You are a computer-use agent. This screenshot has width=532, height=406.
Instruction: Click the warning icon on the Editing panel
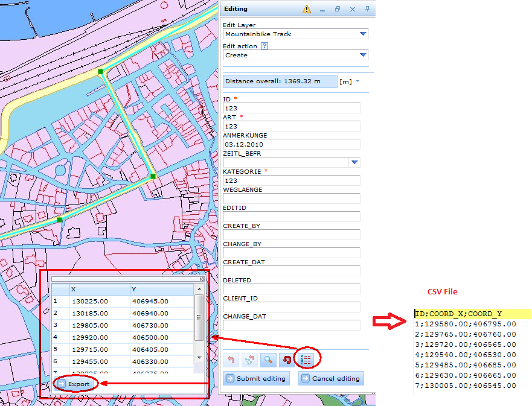pyautogui.click(x=307, y=9)
